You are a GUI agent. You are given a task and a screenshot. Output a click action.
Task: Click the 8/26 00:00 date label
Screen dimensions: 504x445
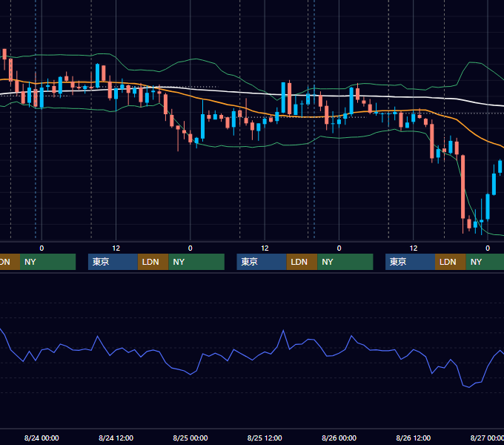click(339, 438)
